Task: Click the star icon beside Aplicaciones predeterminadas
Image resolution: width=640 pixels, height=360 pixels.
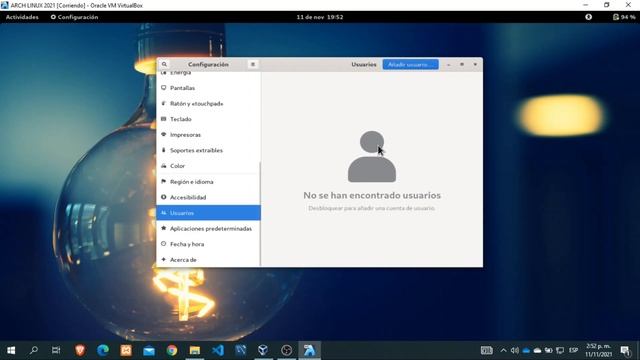Action: (x=164, y=228)
